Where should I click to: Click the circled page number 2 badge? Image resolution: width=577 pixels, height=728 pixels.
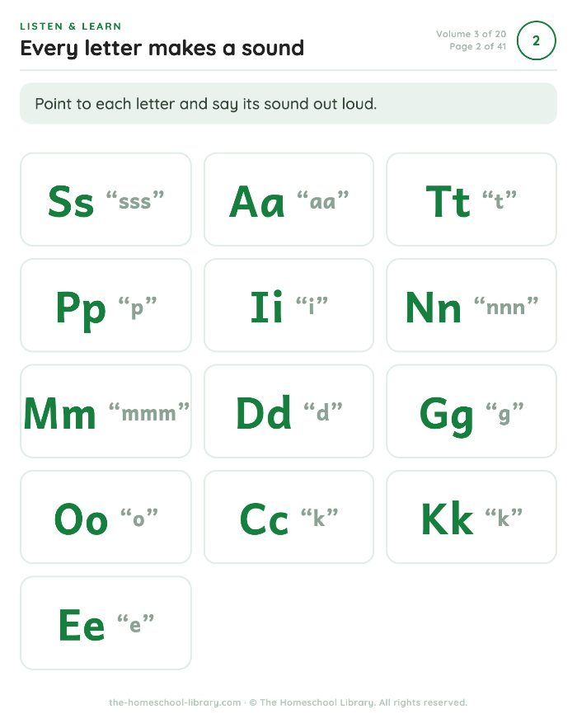(536, 40)
